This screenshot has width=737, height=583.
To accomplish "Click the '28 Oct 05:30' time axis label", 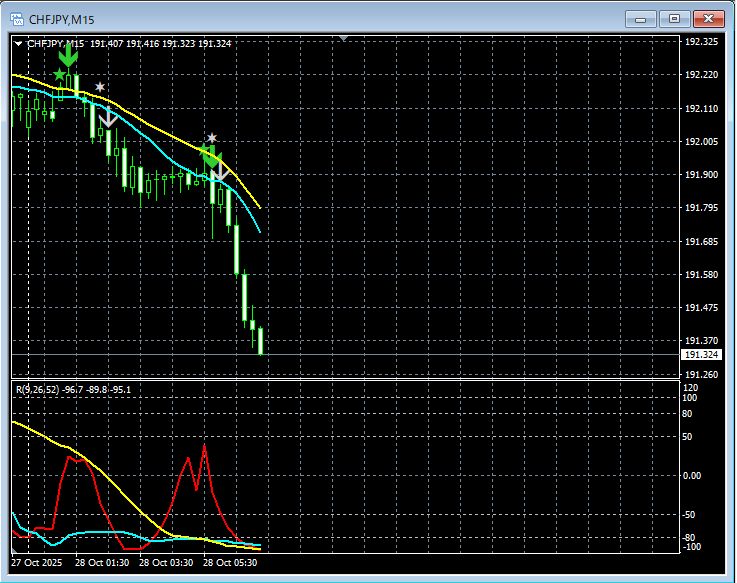I will pos(230,563).
